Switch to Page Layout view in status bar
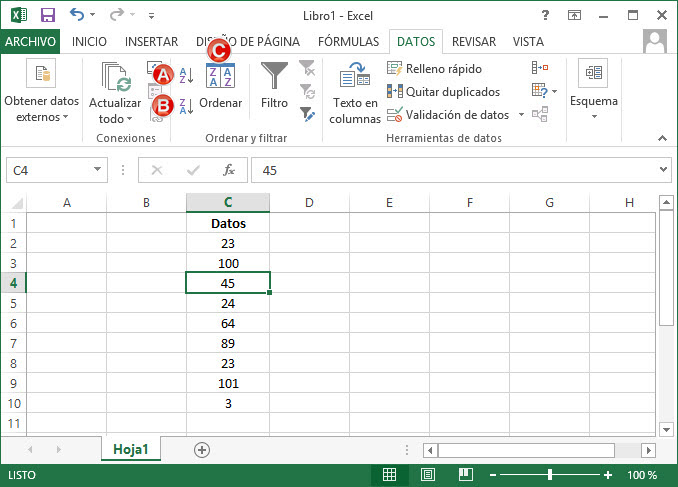The height and width of the screenshot is (487, 678). 427,474
